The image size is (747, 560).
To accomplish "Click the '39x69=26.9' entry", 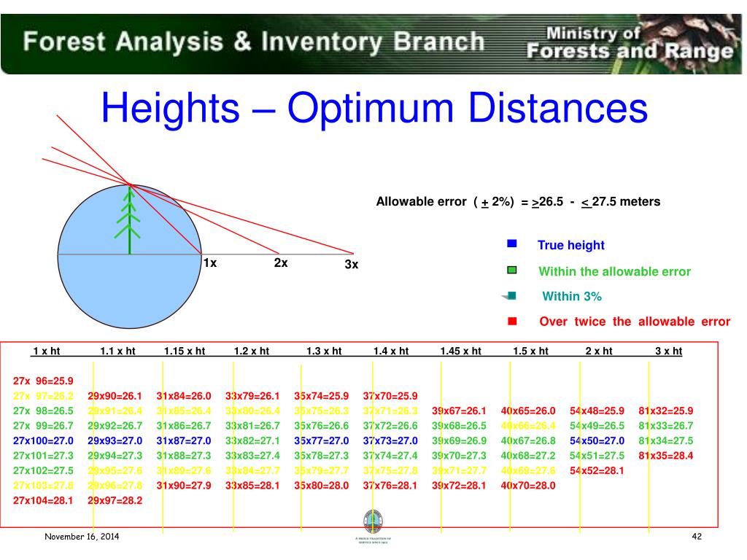I will (460, 441).
